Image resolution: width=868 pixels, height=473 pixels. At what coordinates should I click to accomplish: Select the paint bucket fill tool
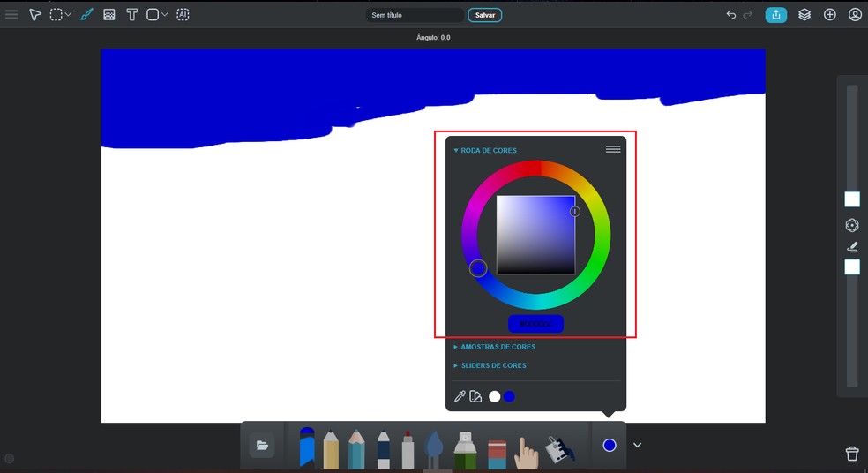pos(557,450)
